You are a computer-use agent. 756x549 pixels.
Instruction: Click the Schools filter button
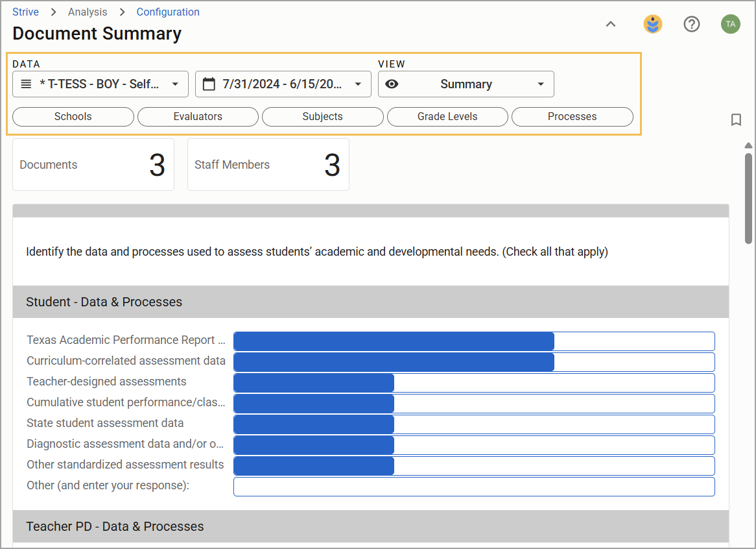73,117
